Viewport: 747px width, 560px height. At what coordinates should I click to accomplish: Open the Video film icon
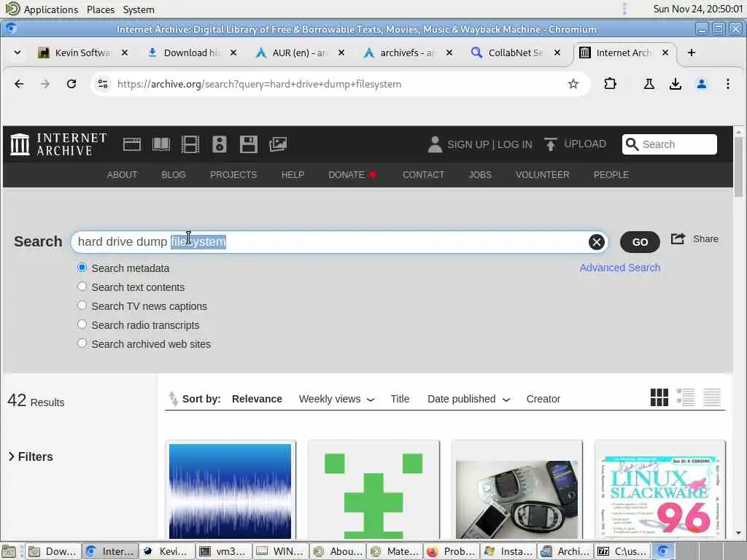click(190, 144)
